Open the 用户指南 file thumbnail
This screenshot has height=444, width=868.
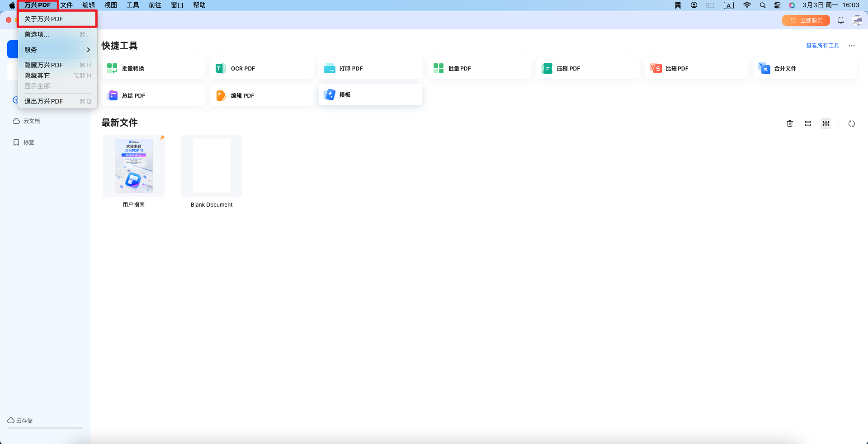134,166
